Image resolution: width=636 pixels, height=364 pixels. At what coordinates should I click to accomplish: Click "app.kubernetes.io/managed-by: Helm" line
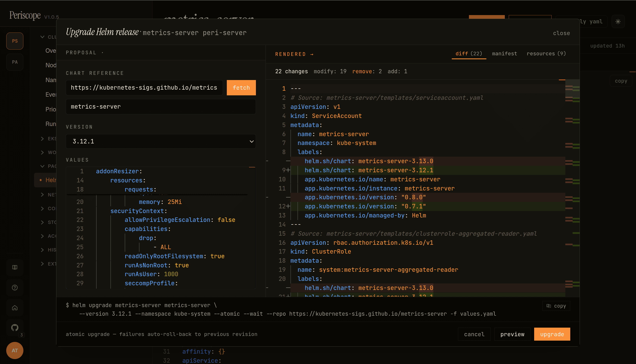click(x=365, y=215)
